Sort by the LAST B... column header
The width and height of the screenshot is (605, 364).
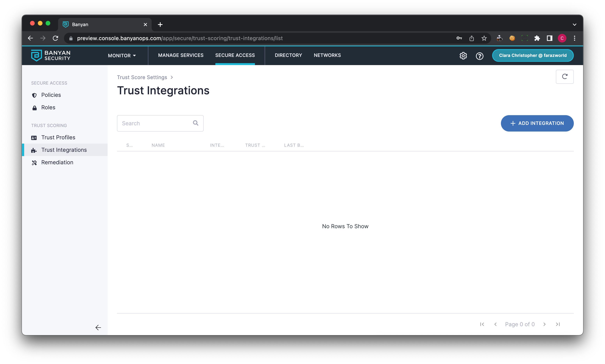294,145
